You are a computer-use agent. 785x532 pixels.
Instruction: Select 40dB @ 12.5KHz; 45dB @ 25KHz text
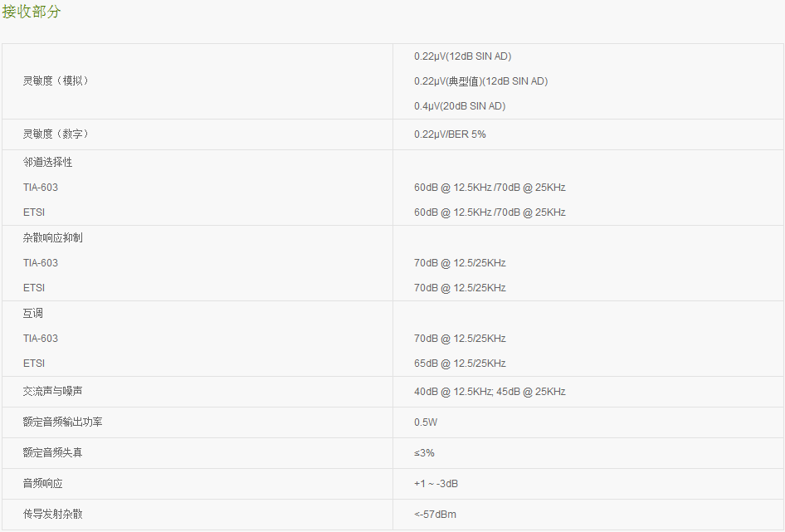(490, 392)
